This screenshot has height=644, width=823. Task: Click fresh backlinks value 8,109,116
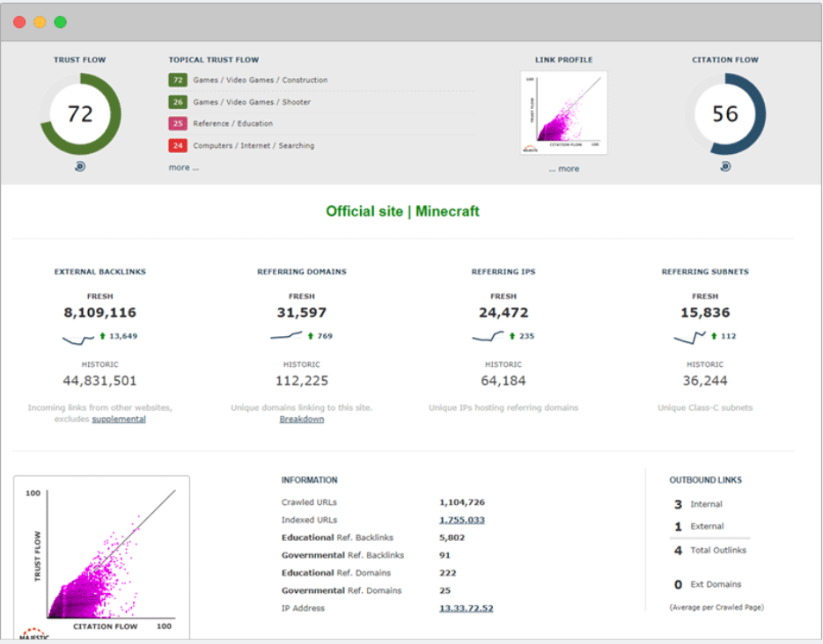99,312
